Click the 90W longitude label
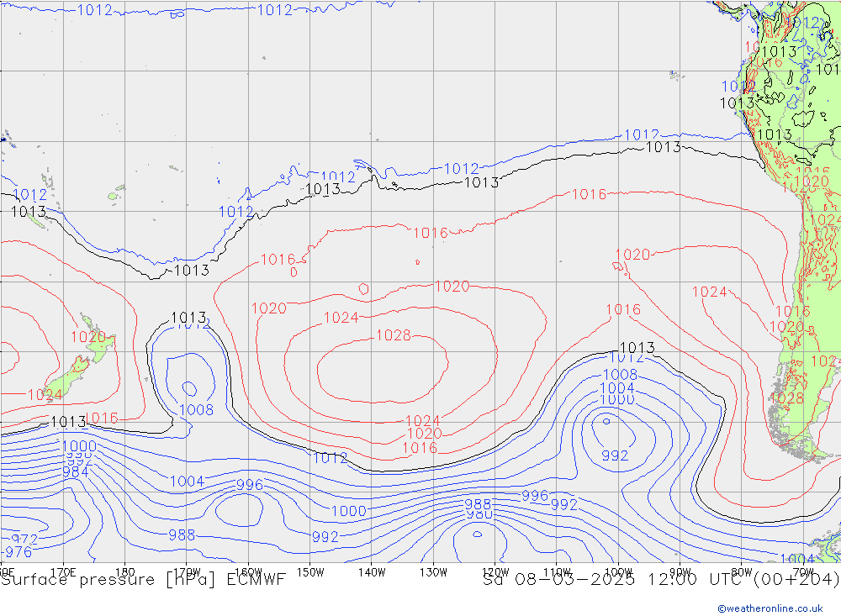Screen dimensions: 841x616 [x=680, y=572]
